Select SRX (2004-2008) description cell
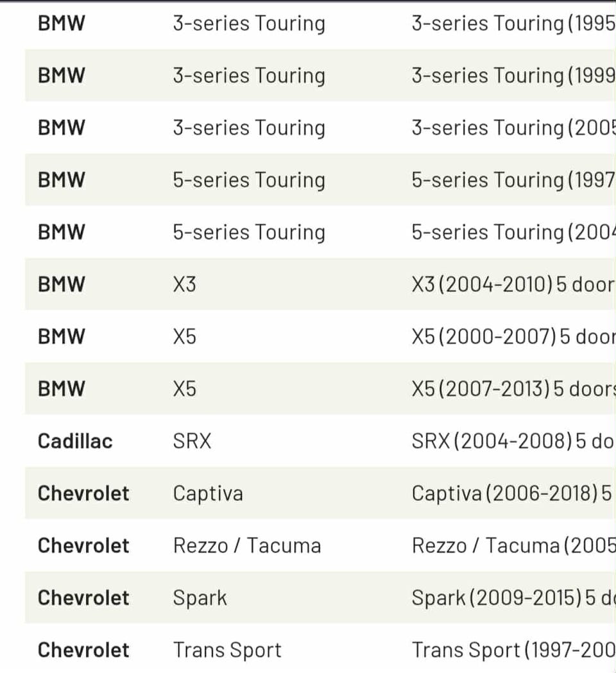 [x=514, y=441]
